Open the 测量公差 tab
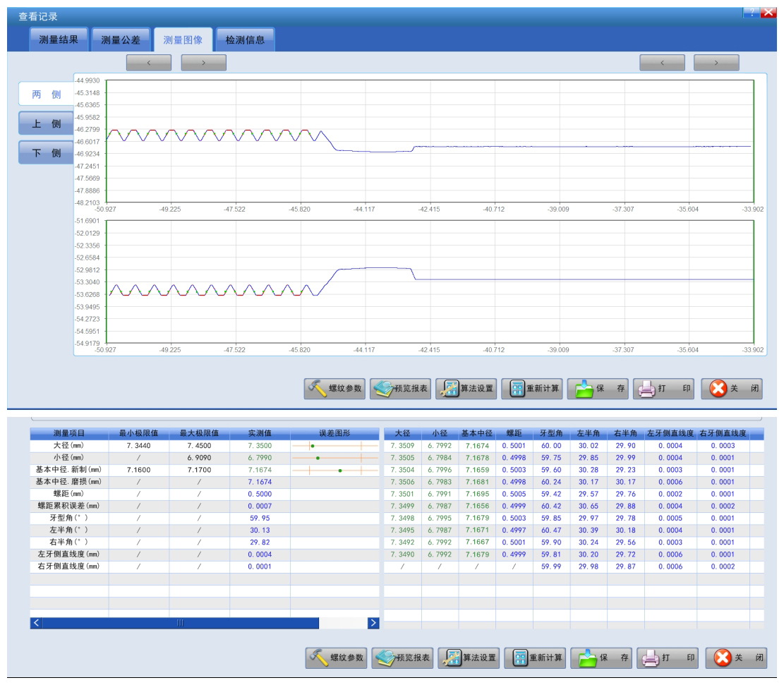Image resolution: width=784 pixels, height=685 pixels. (x=121, y=40)
